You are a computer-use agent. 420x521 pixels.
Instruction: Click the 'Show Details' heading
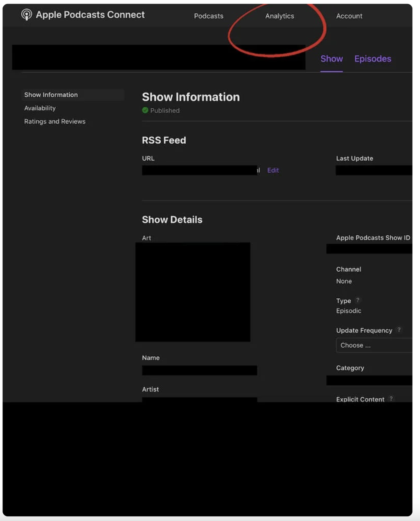172,220
